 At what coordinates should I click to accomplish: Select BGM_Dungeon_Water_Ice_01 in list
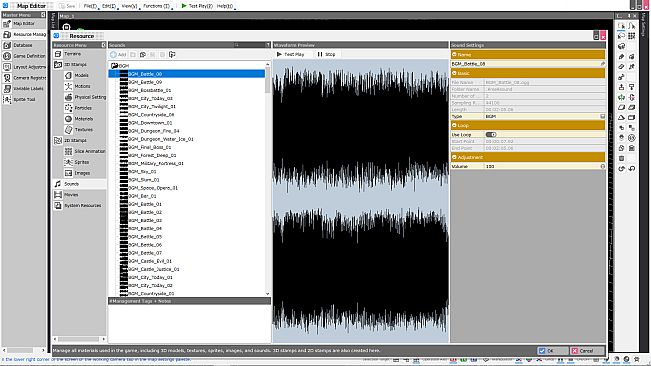click(161, 139)
